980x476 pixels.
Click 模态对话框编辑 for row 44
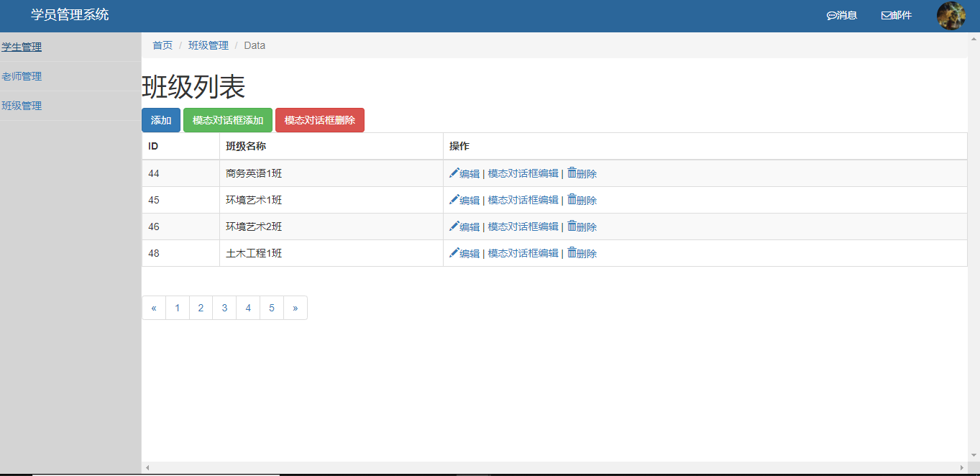[x=523, y=173]
